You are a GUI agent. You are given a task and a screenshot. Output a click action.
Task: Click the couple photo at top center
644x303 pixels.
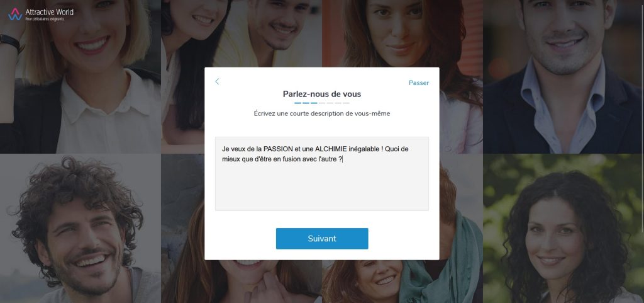pyautogui.click(x=241, y=33)
